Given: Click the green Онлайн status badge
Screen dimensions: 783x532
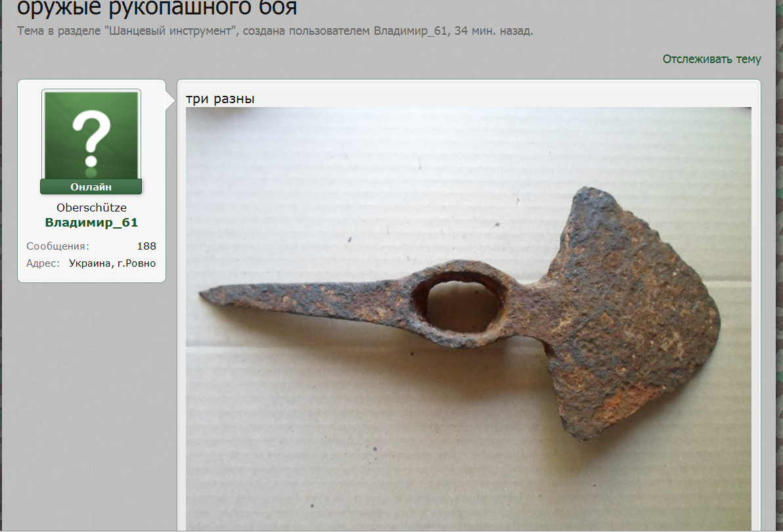Looking at the screenshot, I should point(91,187).
